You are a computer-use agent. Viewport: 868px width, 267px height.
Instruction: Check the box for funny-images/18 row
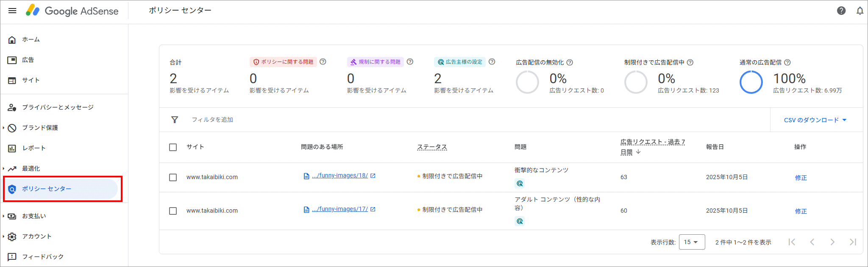click(173, 177)
